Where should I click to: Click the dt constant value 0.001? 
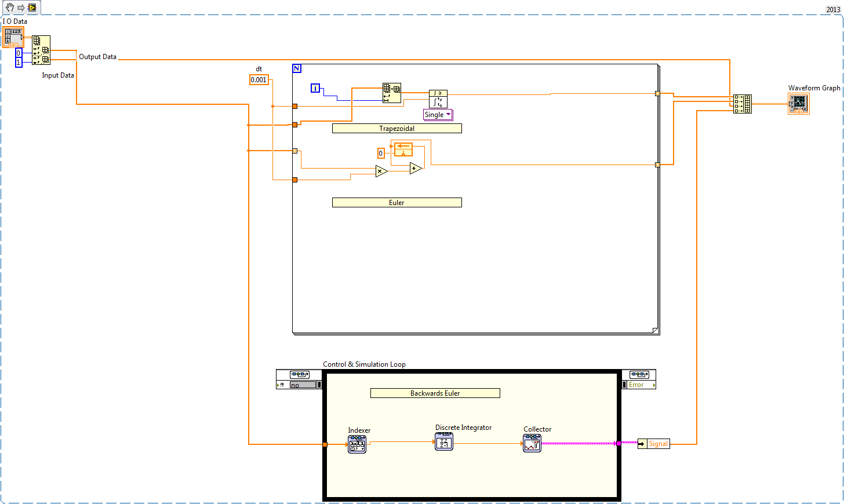259,80
